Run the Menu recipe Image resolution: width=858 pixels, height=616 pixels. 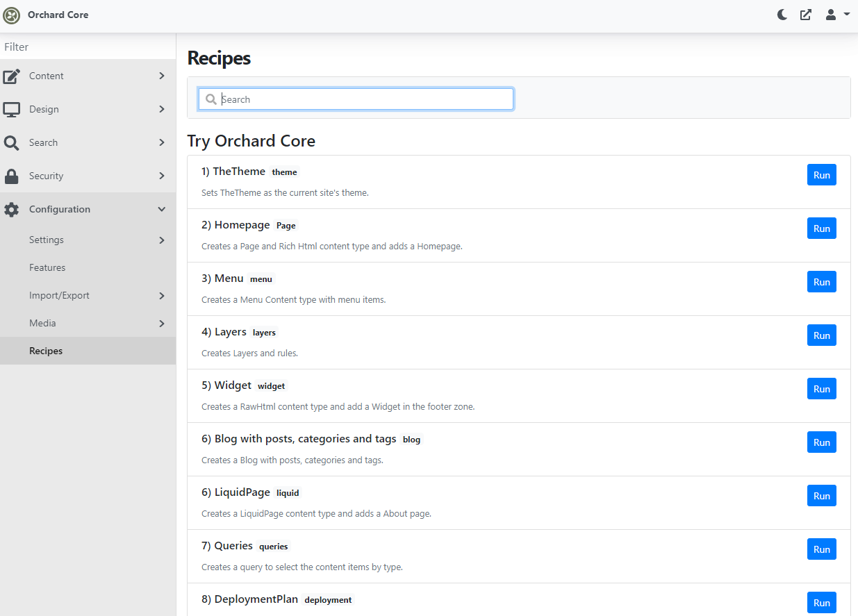pos(822,282)
